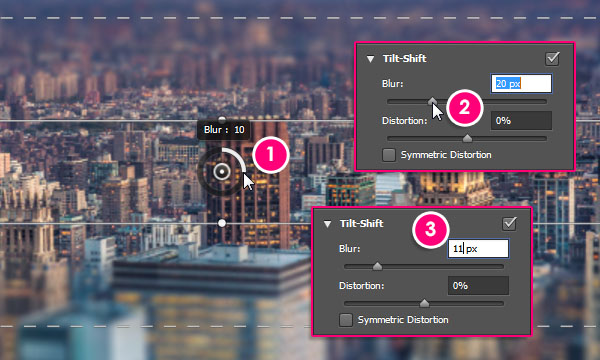Enable Symmetric Distortion in upper panel

[389, 155]
